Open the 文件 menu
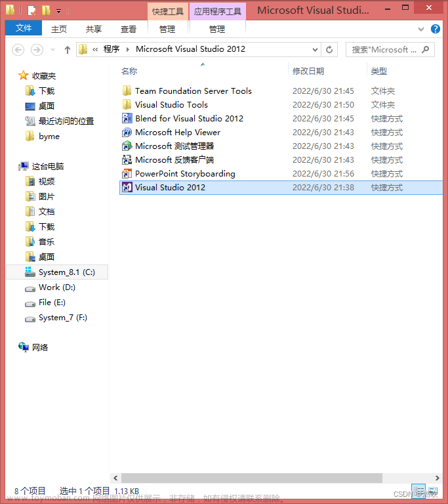448x504 pixels. coord(24,28)
